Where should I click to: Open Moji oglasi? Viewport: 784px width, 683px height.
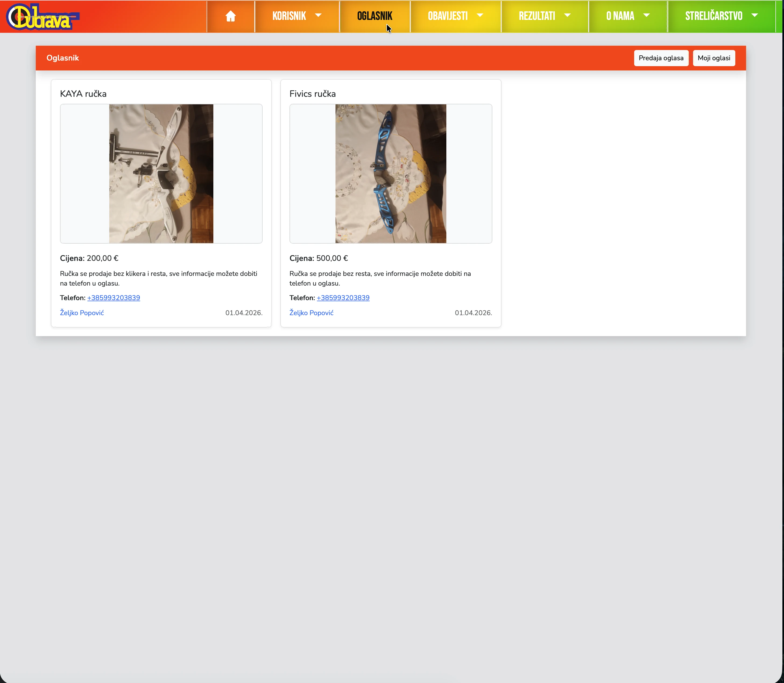click(x=714, y=58)
